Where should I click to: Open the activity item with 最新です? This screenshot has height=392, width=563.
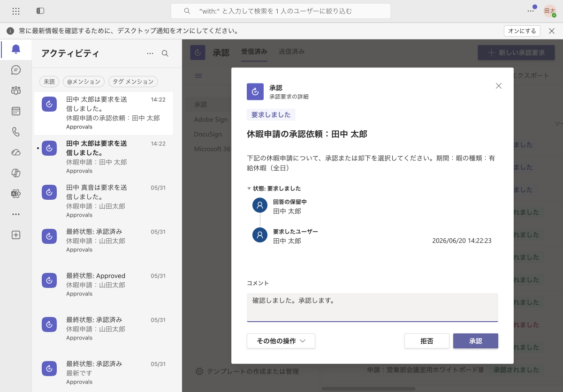tap(104, 373)
